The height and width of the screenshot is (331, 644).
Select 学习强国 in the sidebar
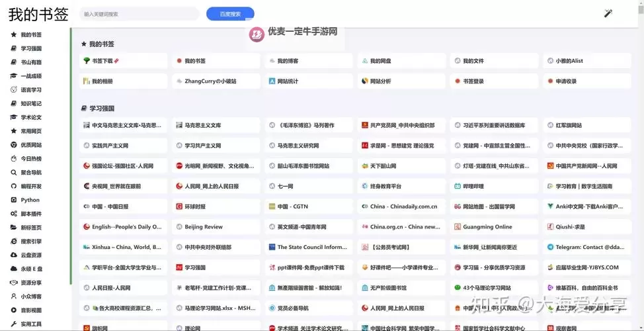[x=31, y=48]
